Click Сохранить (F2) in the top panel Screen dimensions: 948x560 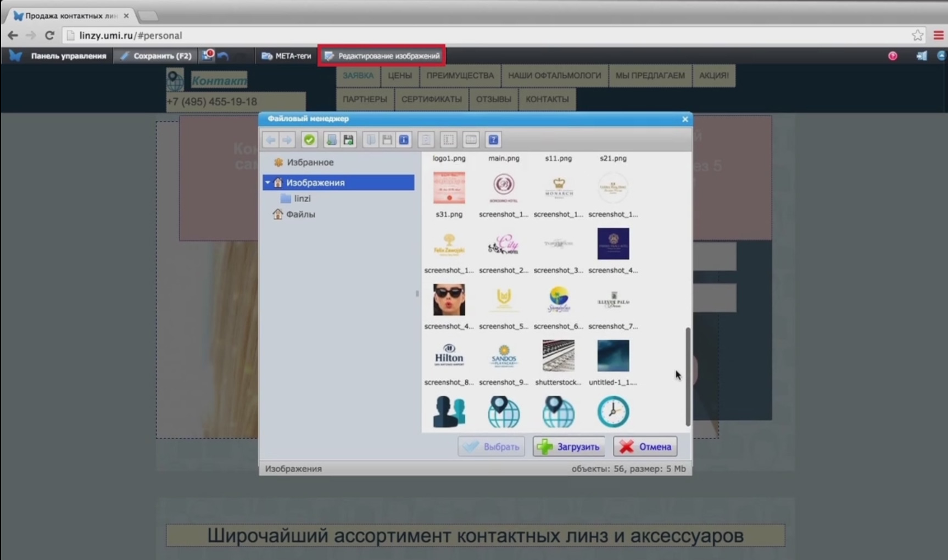click(x=156, y=56)
